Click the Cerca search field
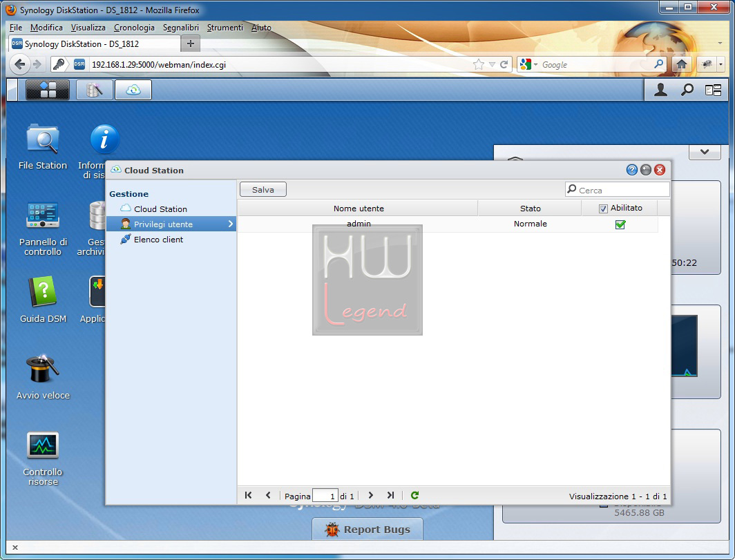The image size is (735, 560). point(618,190)
